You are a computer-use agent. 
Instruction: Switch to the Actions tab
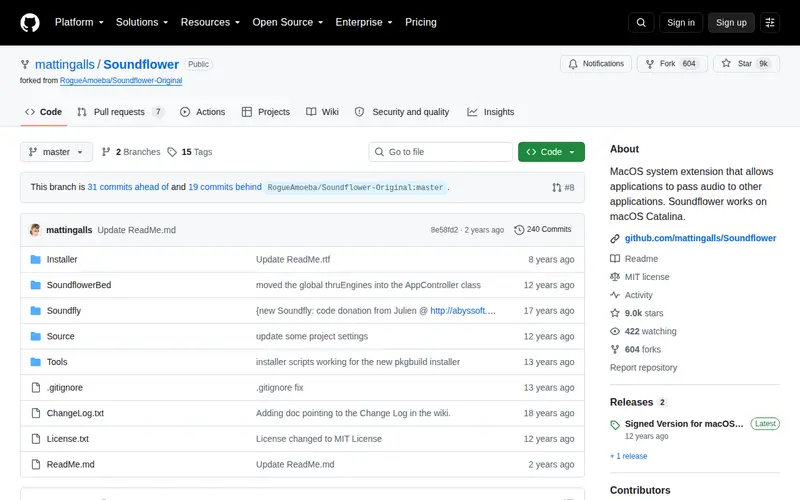click(x=203, y=112)
